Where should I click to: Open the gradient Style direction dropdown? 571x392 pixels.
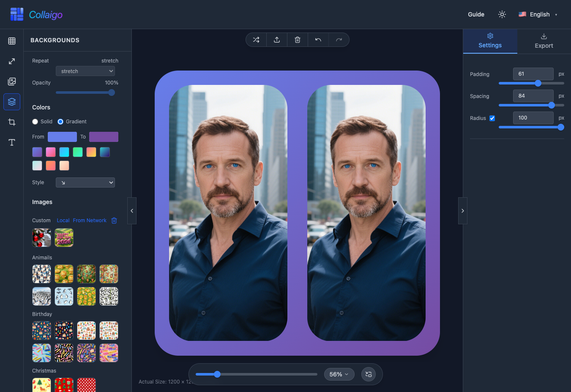[x=85, y=182]
